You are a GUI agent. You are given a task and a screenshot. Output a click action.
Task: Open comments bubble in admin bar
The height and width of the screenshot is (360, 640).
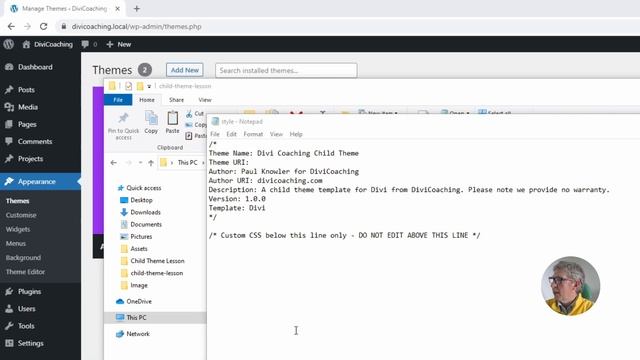(x=89, y=44)
